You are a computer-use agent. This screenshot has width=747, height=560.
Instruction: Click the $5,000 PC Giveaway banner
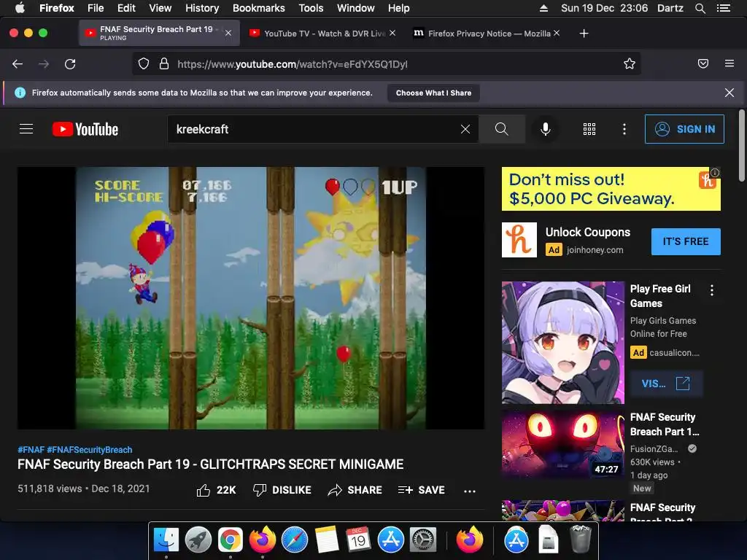(611, 189)
